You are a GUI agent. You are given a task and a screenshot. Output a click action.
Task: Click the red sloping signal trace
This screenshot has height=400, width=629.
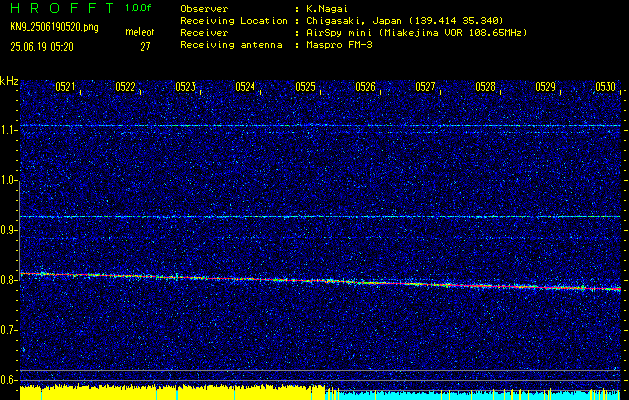coord(320,280)
